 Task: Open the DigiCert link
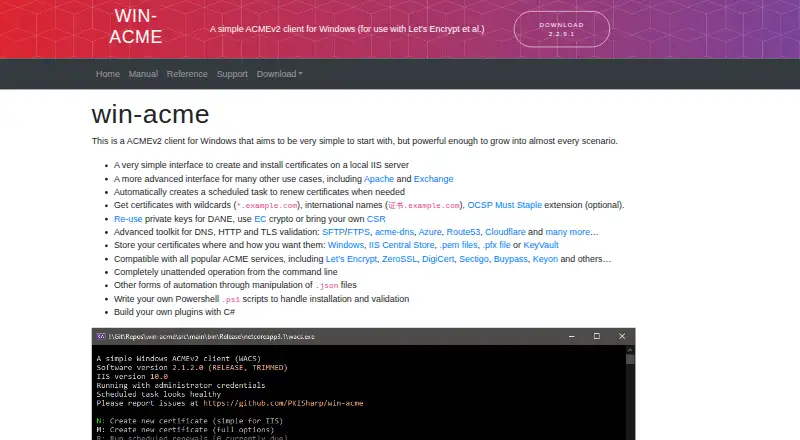pyautogui.click(x=438, y=259)
